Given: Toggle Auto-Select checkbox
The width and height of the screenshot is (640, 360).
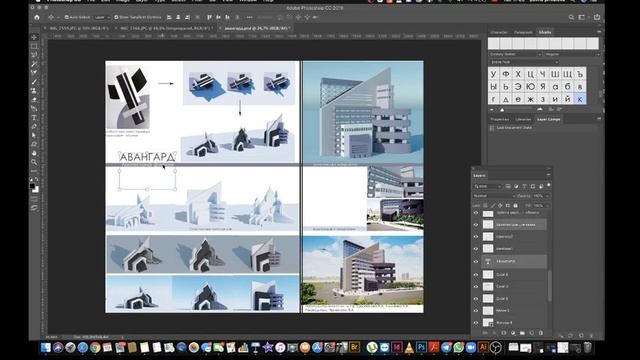Looking at the screenshot, I should coord(67,17).
